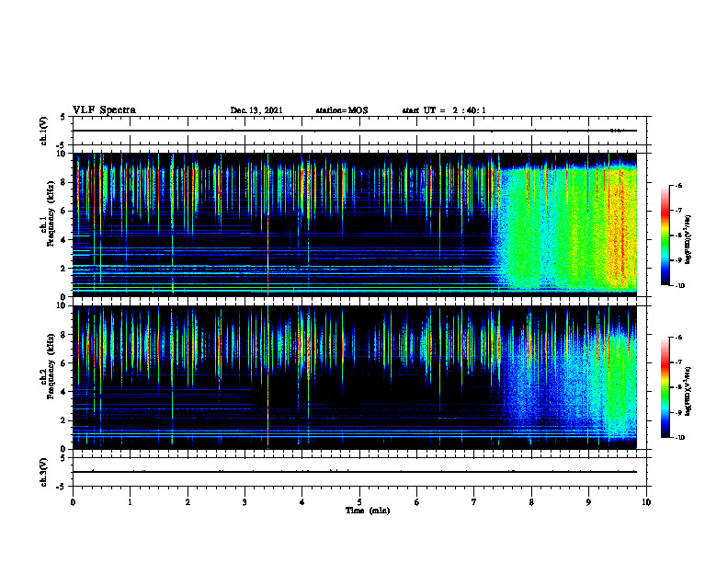Click the ch.1 spectrogram color scale bar
Screen dimensions: 728x563
(665, 236)
